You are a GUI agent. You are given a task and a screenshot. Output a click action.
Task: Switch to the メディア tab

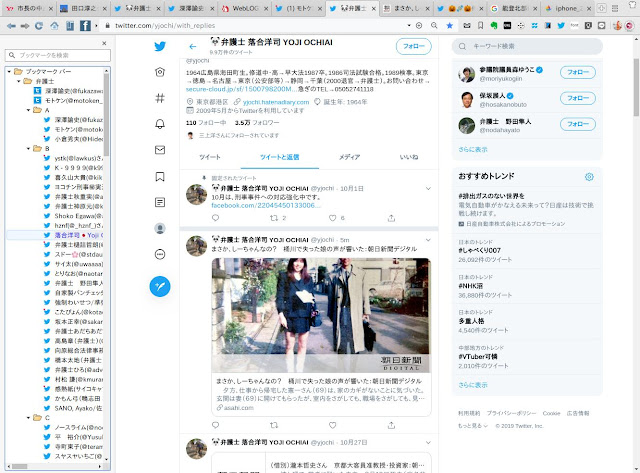349,157
